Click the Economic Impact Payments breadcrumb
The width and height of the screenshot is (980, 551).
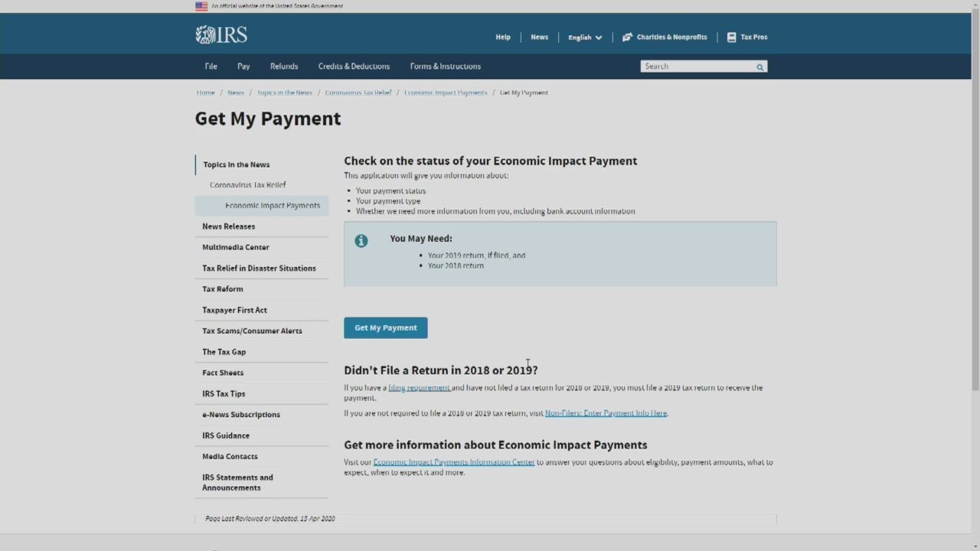446,93
